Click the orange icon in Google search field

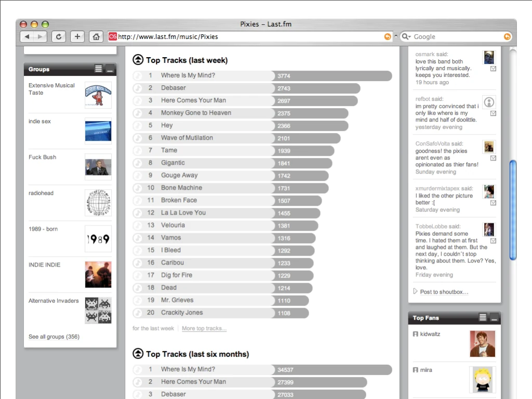[x=507, y=37]
